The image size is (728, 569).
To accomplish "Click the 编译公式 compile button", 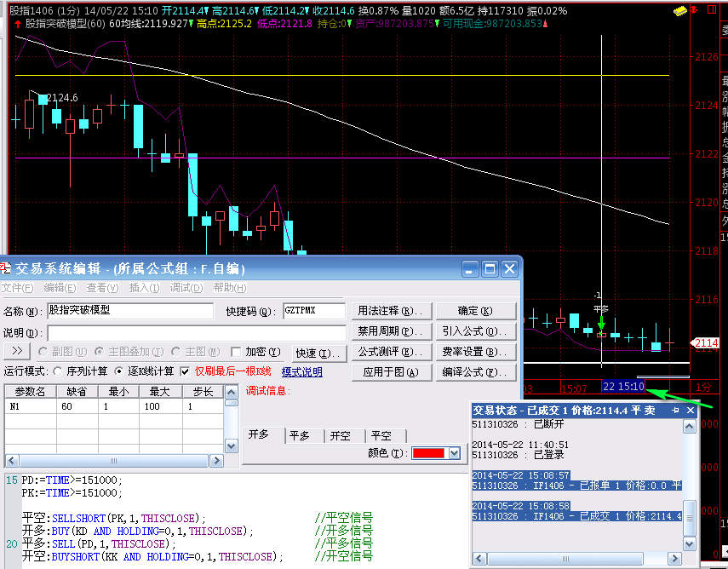I will point(478,372).
